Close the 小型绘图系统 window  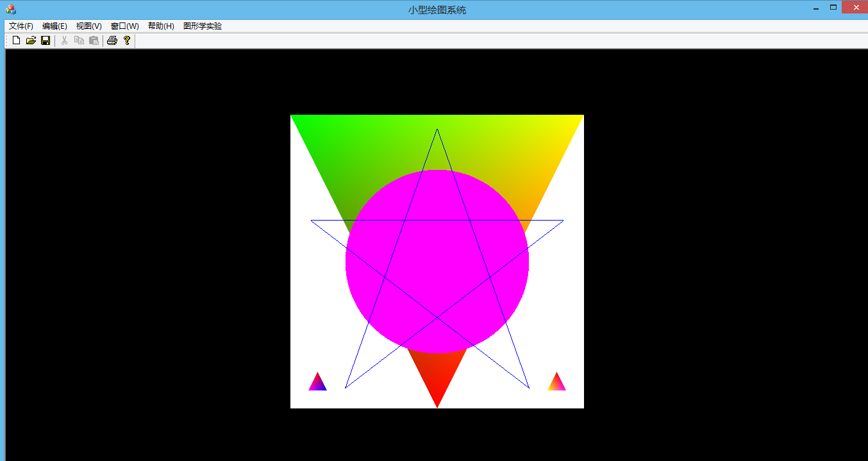tap(855, 8)
